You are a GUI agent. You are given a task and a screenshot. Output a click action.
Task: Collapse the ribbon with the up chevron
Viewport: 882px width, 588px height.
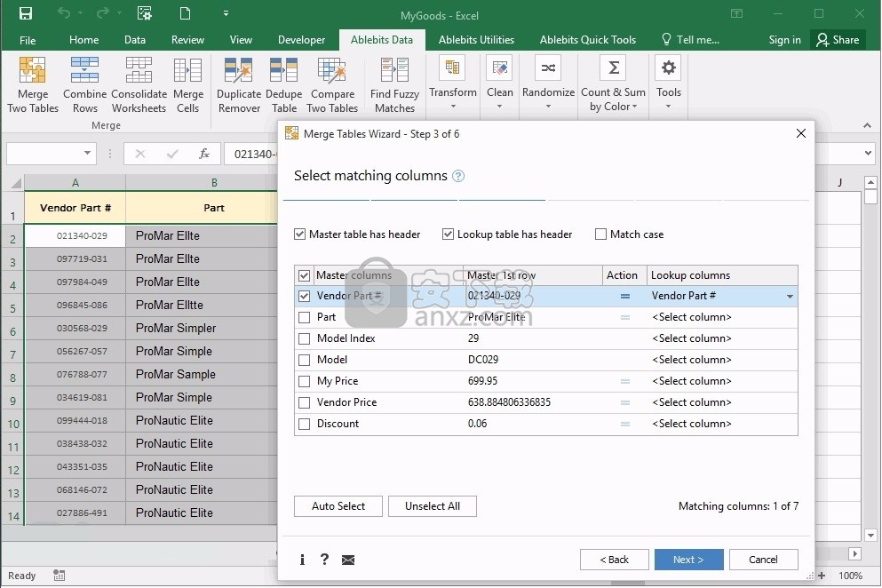pyautogui.click(x=867, y=125)
